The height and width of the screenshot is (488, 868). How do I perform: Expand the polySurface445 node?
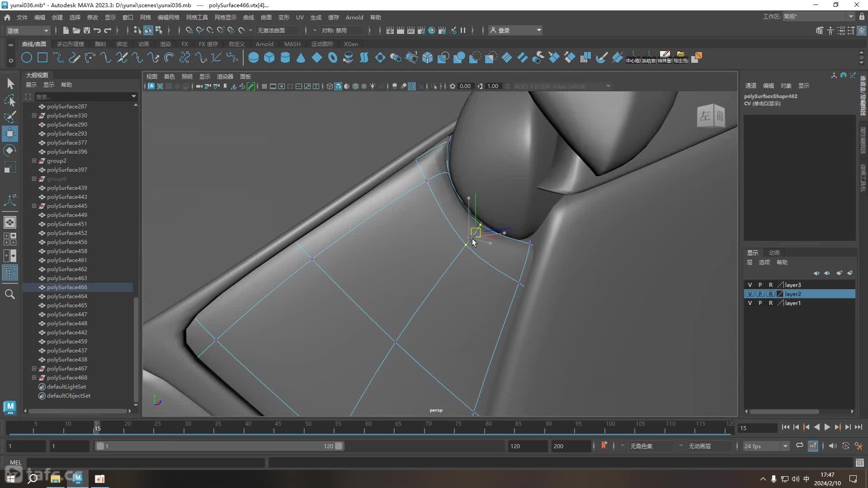click(34, 206)
